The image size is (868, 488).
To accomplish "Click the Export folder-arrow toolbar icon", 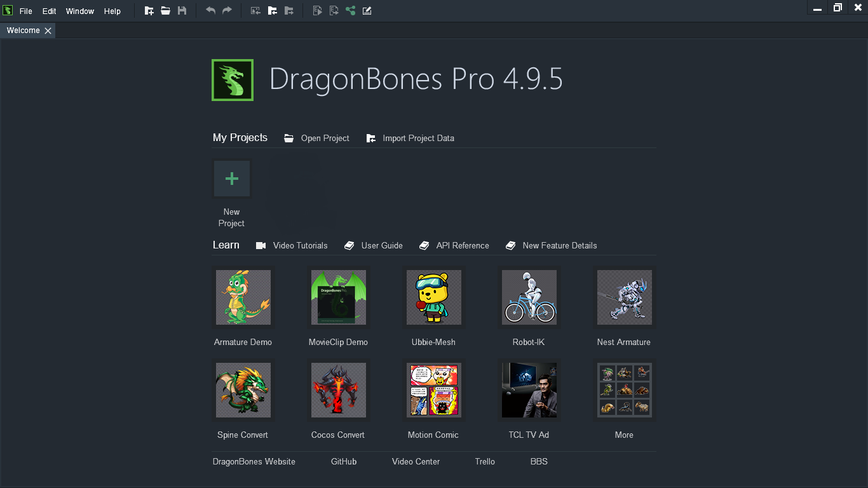I will pyautogui.click(x=288, y=11).
